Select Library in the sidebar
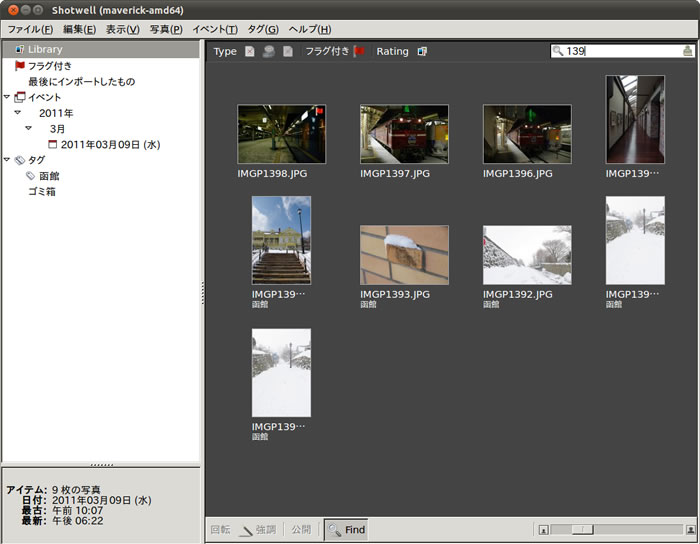 click(x=100, y=50)
